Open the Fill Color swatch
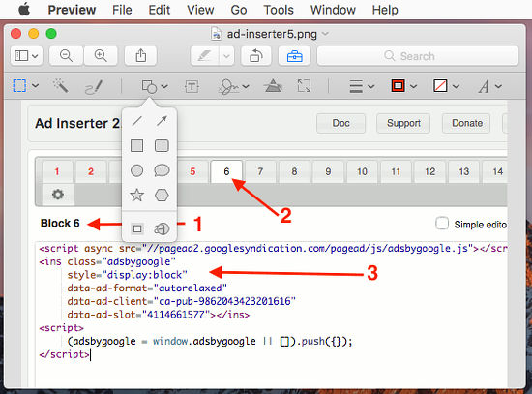This screenshot has height=394, width=532. coord(446,86)
